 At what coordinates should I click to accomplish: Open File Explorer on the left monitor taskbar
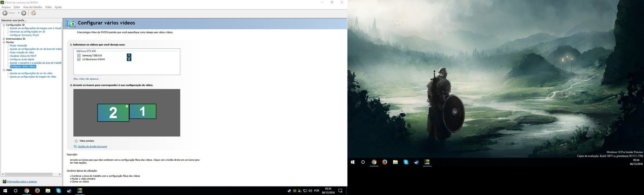48,191
